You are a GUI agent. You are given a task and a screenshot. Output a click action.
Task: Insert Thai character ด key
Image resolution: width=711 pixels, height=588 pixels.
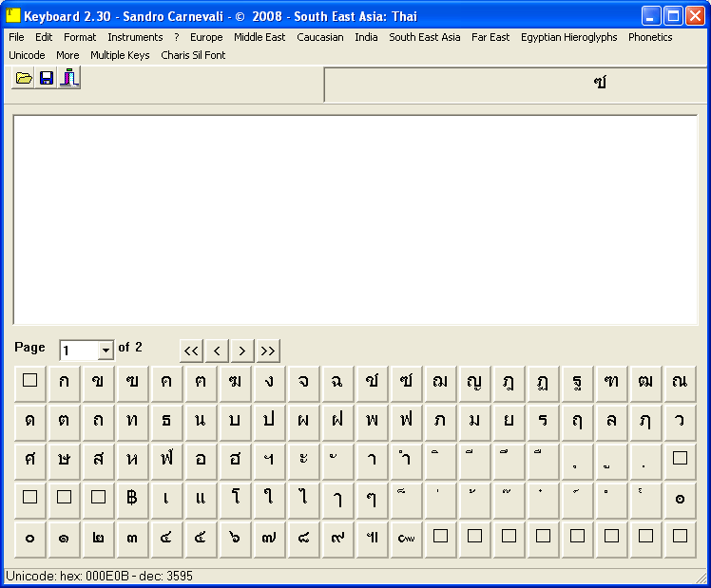(x=29, y=423)
